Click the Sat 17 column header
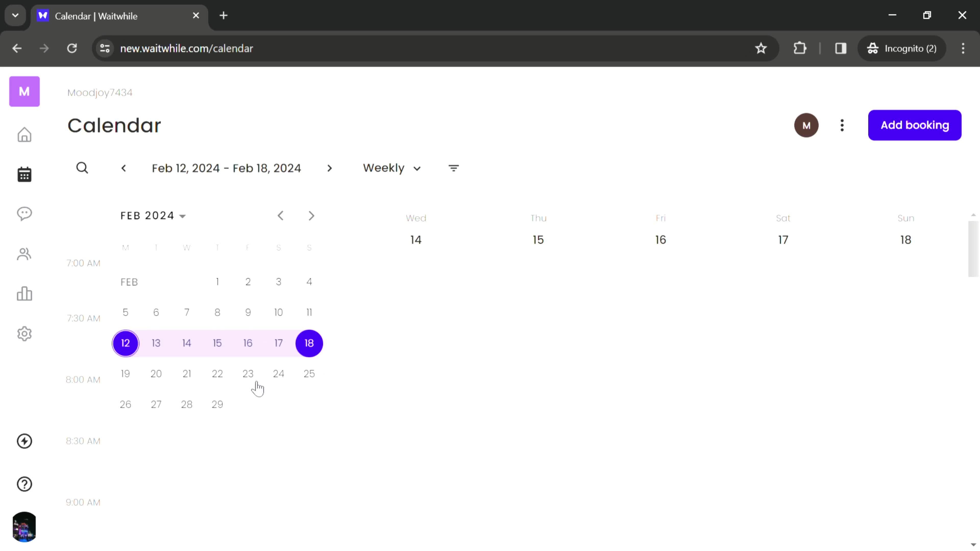 click(783, 229)
